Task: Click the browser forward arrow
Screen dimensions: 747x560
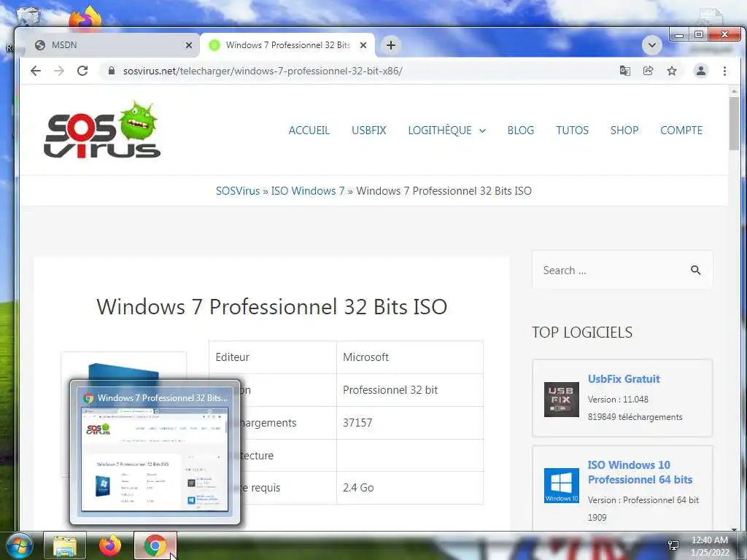Action: click(58, 71)
